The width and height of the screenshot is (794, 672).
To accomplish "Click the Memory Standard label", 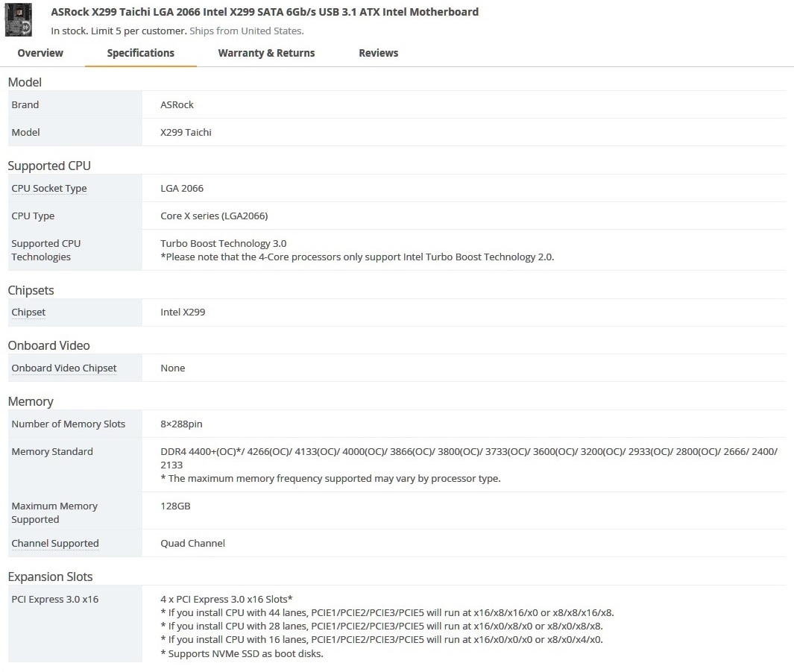I will point(52,451).
